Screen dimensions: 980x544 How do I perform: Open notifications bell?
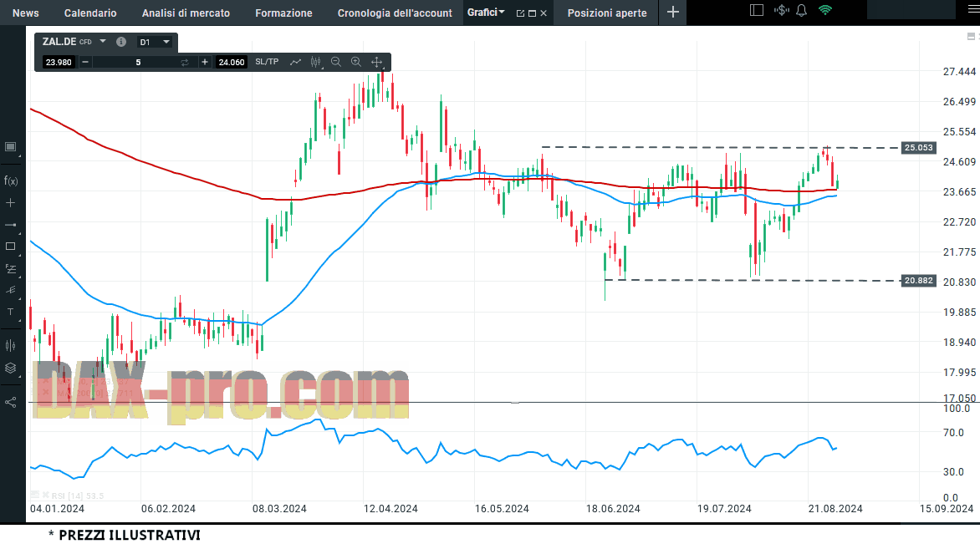(801, 10)
